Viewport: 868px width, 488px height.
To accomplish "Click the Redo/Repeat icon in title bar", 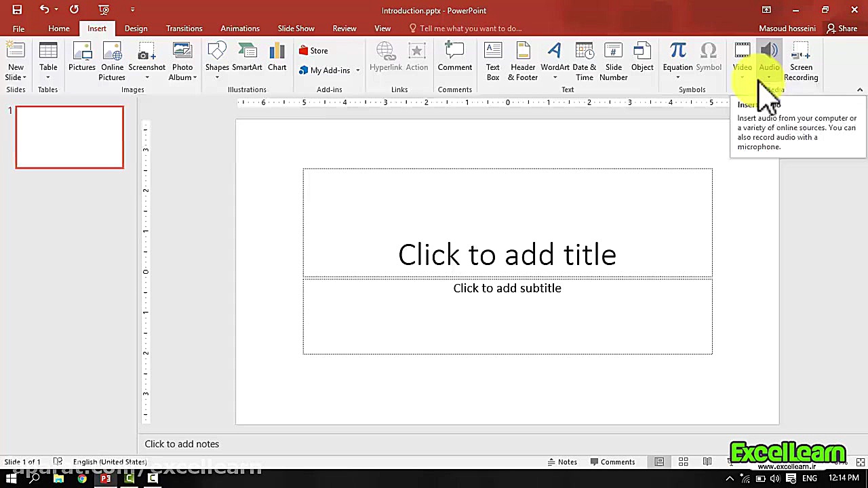I will pyautogui.click(x=74, y=9).
